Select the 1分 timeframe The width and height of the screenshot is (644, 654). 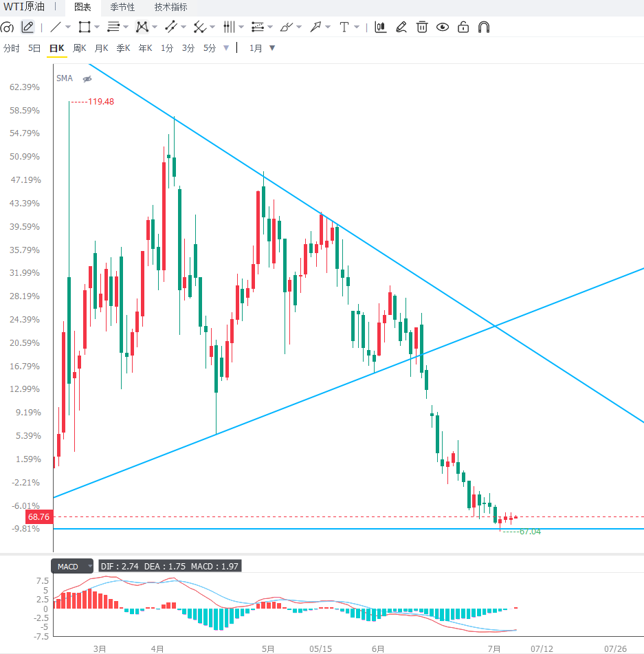(167, 48)
